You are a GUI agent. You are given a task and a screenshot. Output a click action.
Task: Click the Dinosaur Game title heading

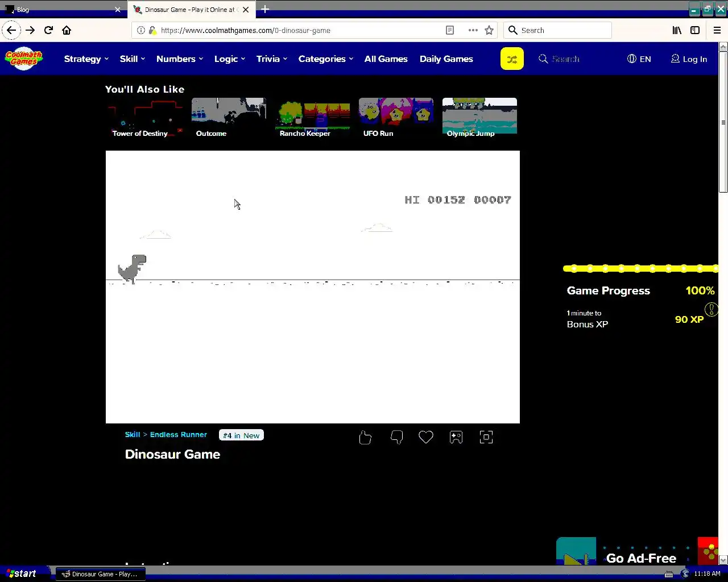(x=172, y=454)
